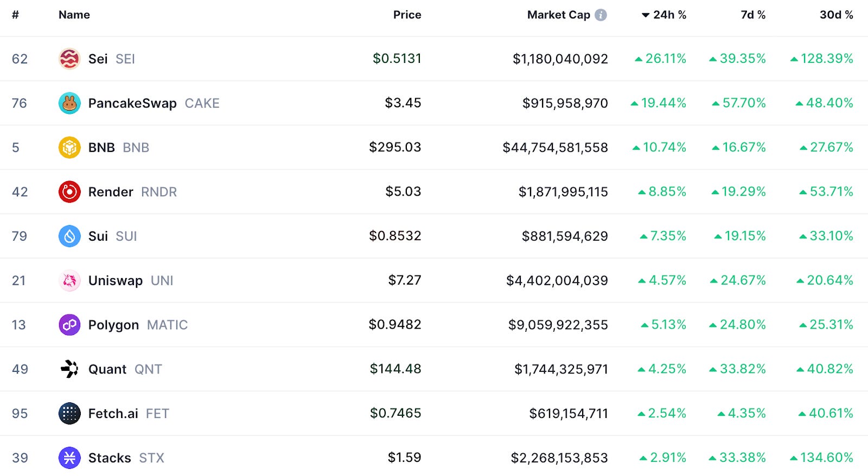Open the Uniswap name link
This screenshot has width=868, height=476.
click(x=116, y=280)
